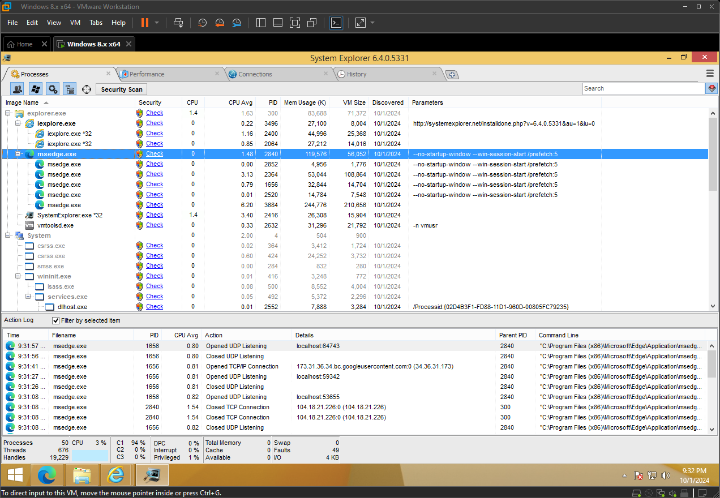
Task: Open the VMware Help menu
Action: pos(118,22)
